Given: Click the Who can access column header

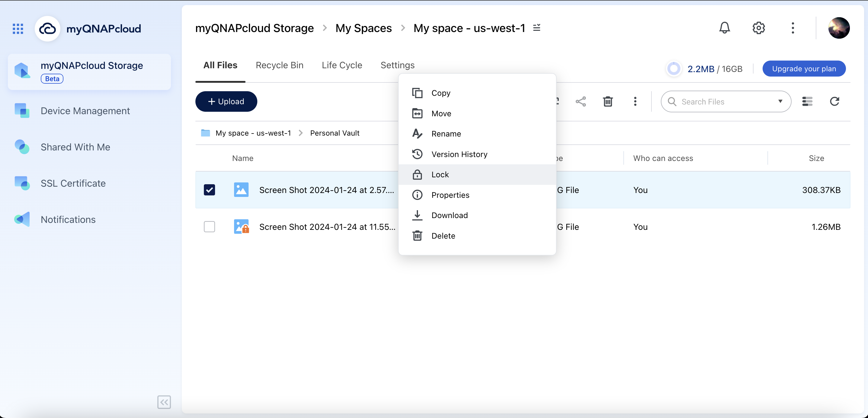Looking at the screenshot, I should pos(663,158).
